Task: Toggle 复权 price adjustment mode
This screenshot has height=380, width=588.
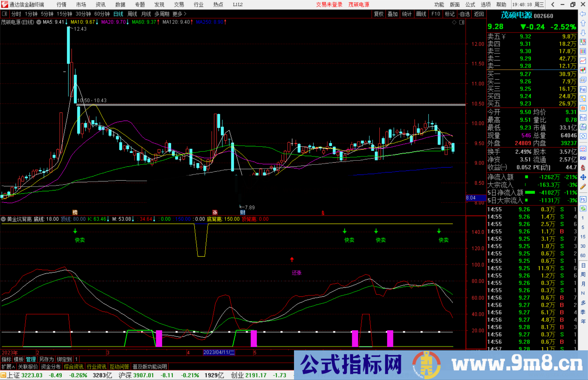Action: [x=378, y=14]
